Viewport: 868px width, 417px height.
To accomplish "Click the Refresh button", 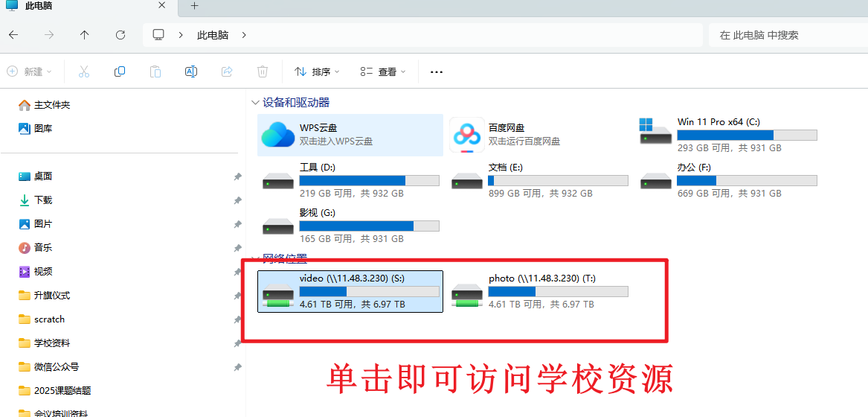I will tap(120, 35).
